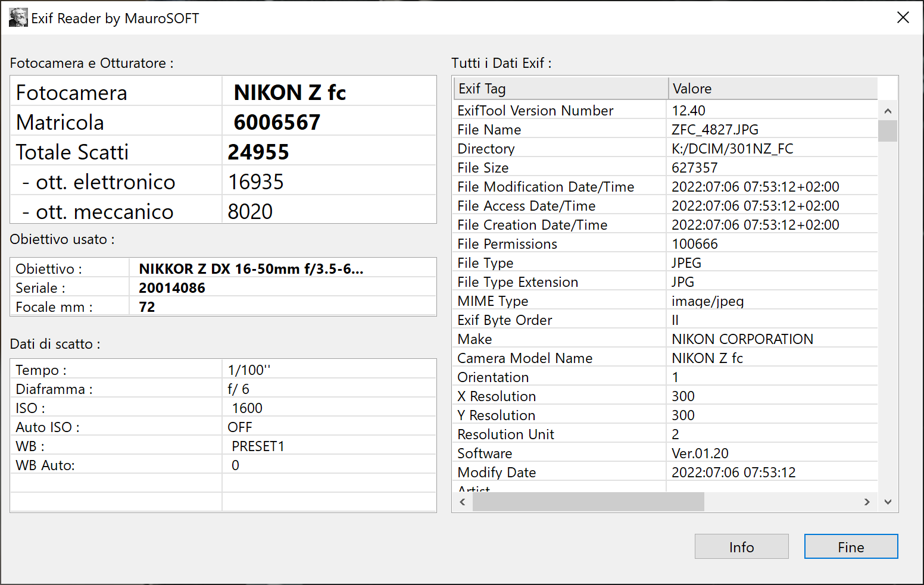This screenshot has width=924, height=585.
Task: Click the 'Valore' column header
Action: (x=773, y=89)
